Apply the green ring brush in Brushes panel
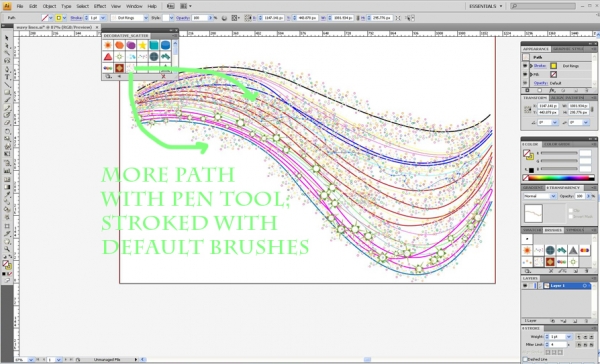The height and width of the screenshot is (364, 600). pos(573,262)
